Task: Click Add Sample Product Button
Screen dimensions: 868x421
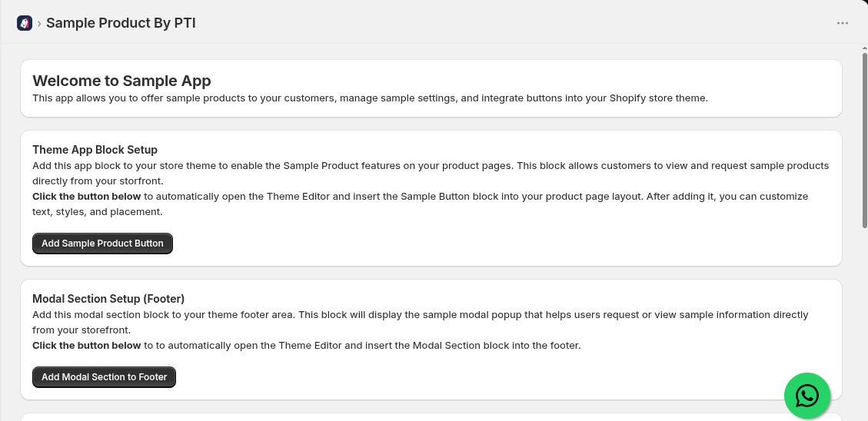Action: click(x=102, y=244)
